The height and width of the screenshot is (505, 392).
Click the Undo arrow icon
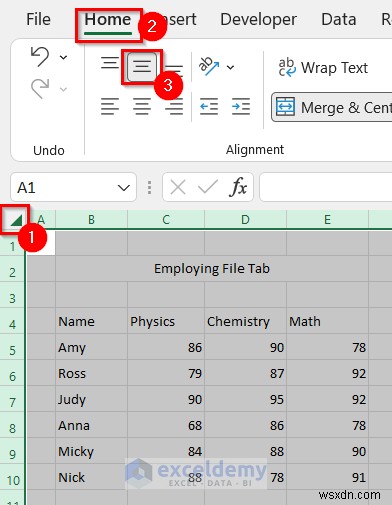pos(40,57)
